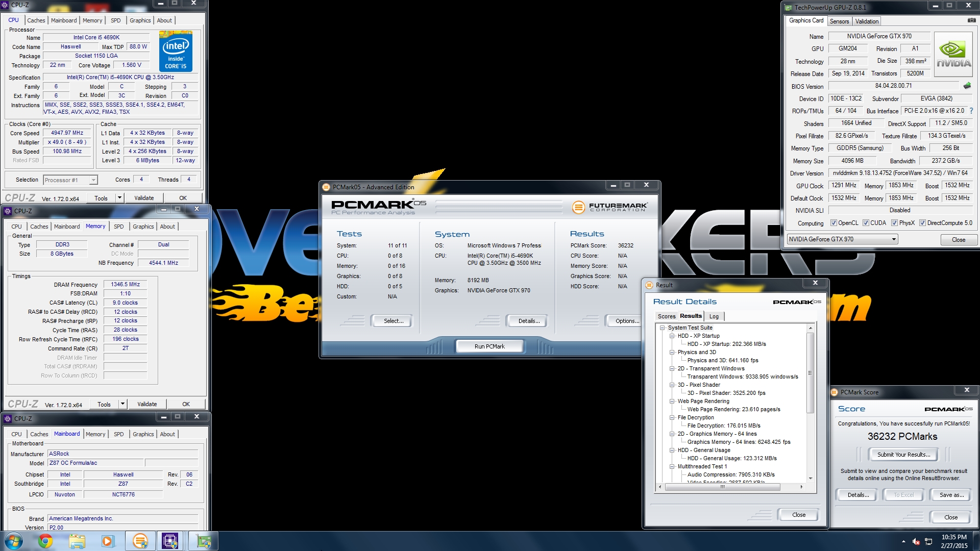The width and height of the screenshot is (980, 551).
Task: Switch to the Log tab in Result Details
Action: point(714,316)
